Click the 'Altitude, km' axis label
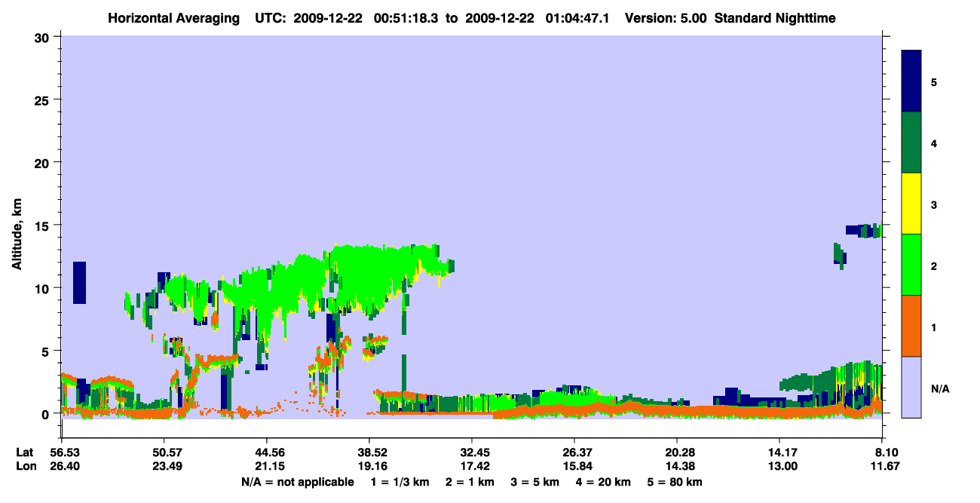Image resolution: width=980 pixels, height=503 pixels. tap(17, 235)
